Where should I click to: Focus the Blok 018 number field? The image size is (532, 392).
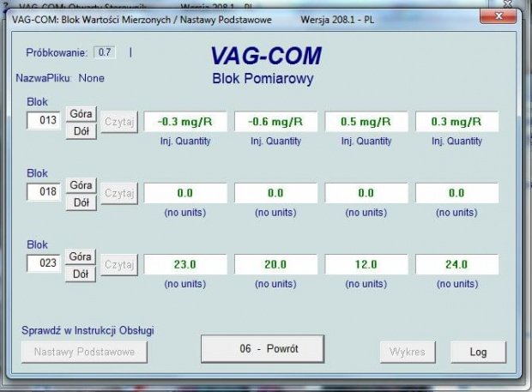pyautogui.click(x=44, y=191)
